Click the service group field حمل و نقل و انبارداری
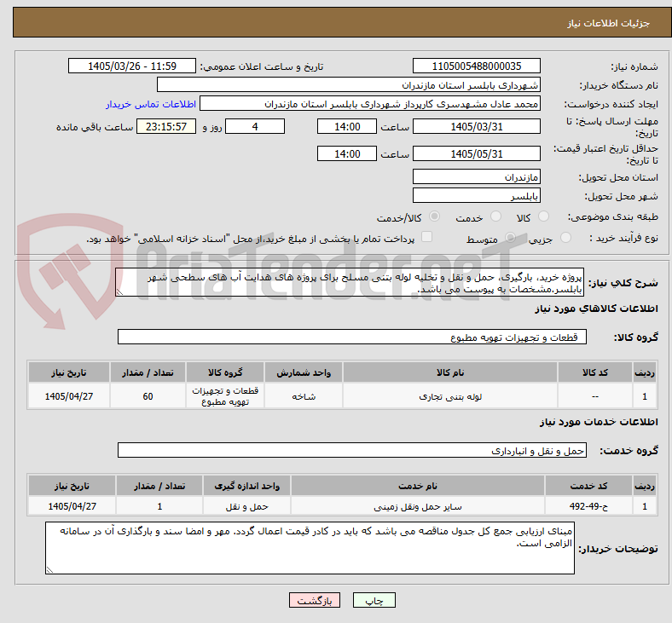This screenshot has width=672, height=623. (352, 451)
